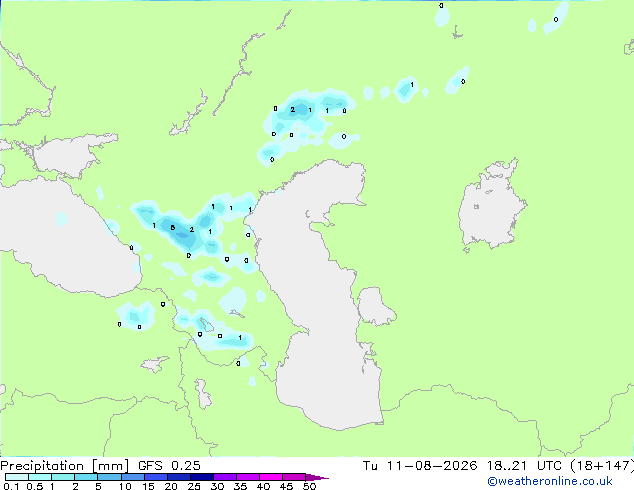Click the 20–25 mm legend color swatch
This screenshot has height=490, width=634.
coord(179,477)
